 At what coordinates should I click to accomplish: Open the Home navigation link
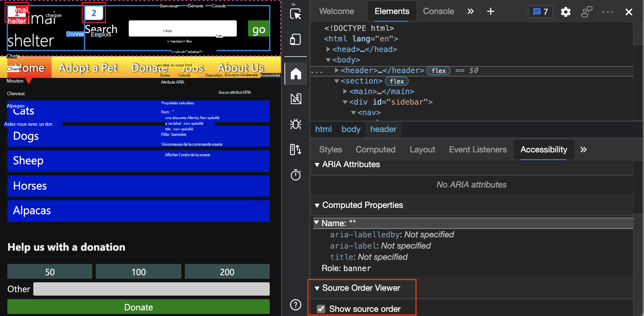(29, 67)
